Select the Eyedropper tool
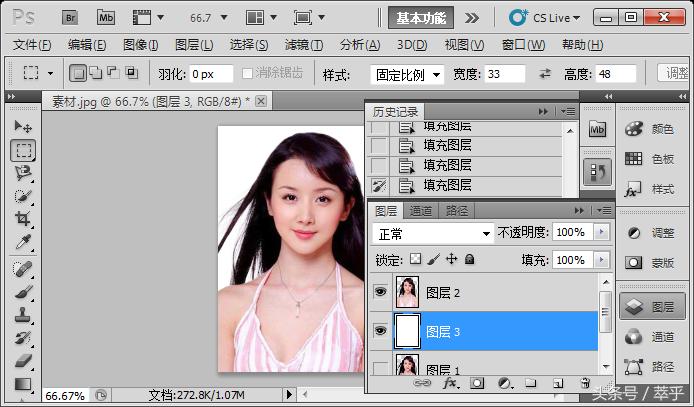Viewport: 694px width, 407px height. pos(23,242)
